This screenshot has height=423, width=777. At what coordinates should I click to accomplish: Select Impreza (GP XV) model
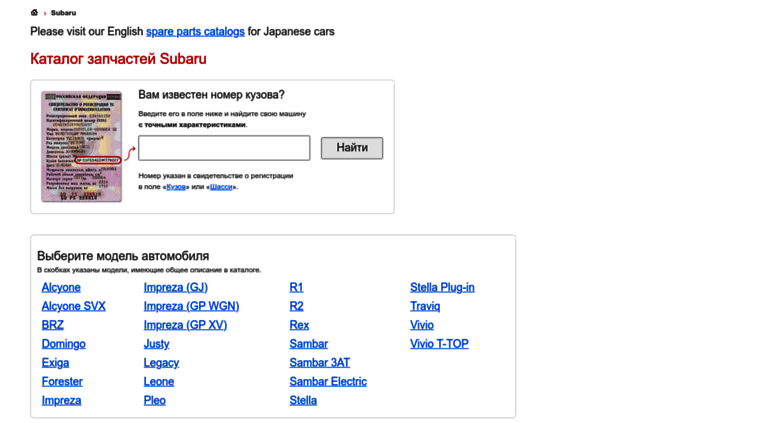185,325
